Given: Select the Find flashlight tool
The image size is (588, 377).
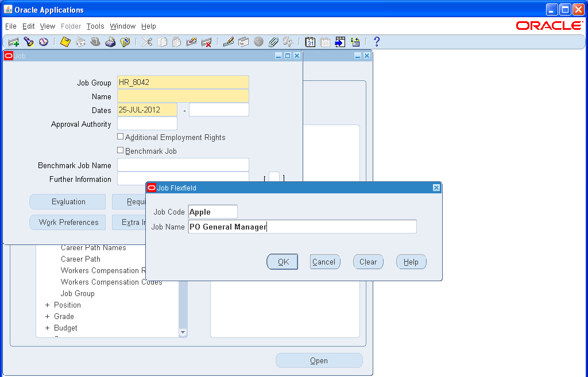Looking at the screenshot, I should click(28, 41).
